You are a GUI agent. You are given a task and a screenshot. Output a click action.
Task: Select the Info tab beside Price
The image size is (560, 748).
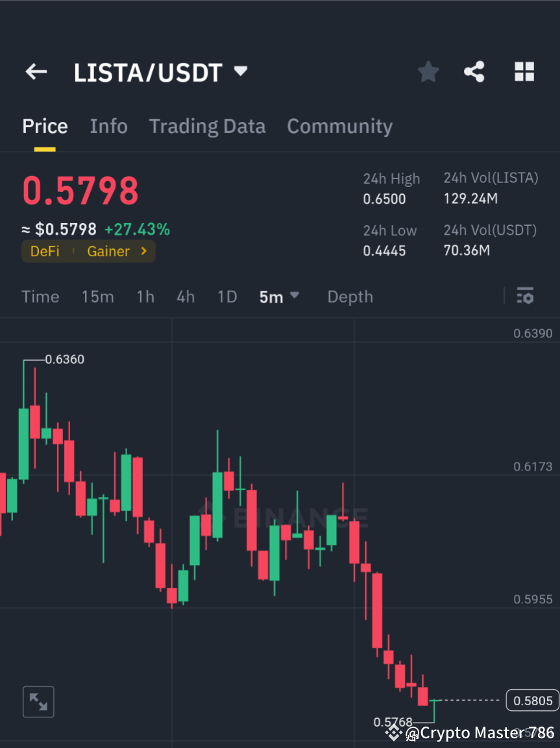coord(108,126)
